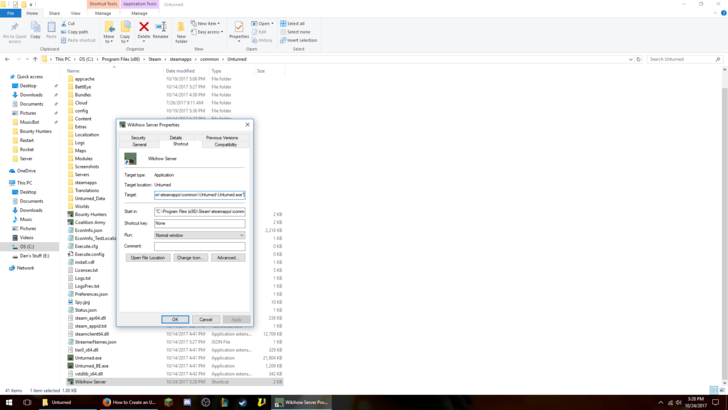Click in the Comment field

pos(200,246)
